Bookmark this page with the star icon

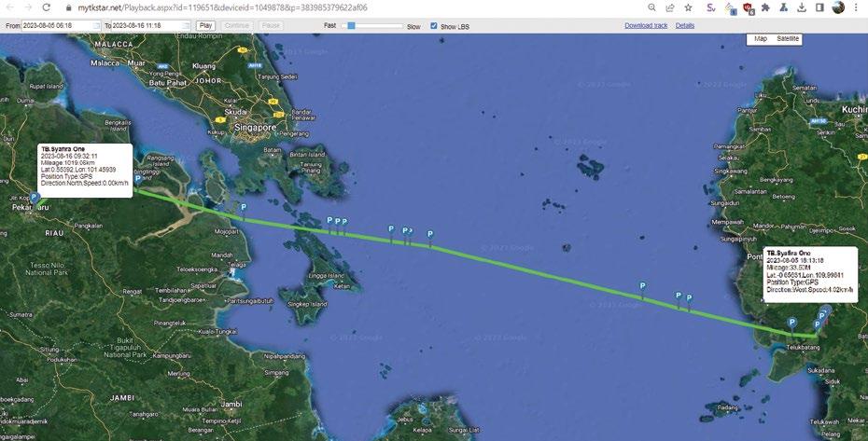(688, 7)
